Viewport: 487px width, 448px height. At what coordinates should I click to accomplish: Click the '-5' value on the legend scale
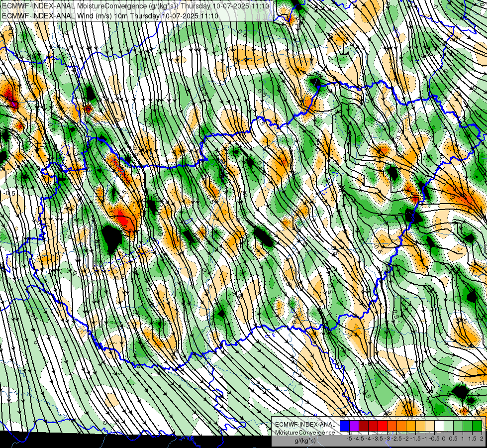(x=349, y=439)
